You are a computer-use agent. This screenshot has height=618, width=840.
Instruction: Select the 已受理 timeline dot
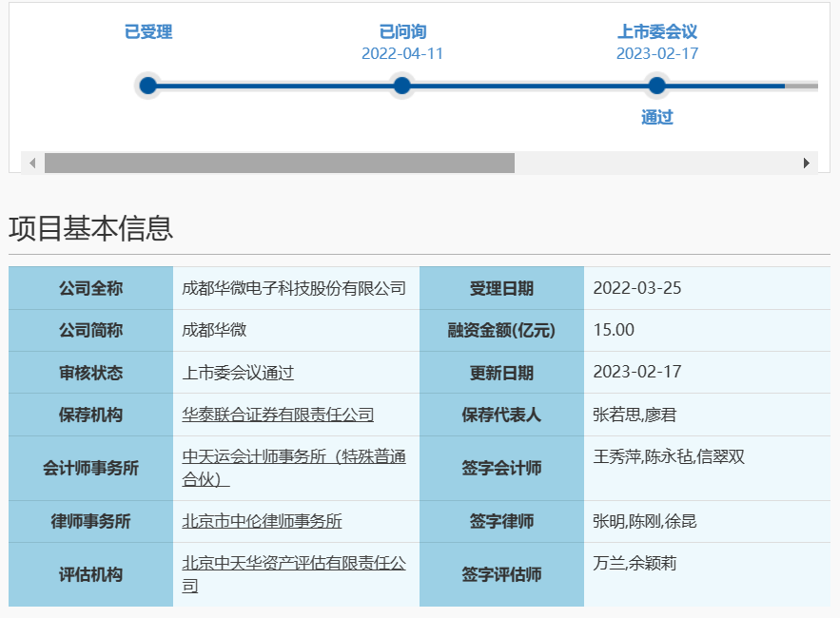pyautogui.click(x=147, y=86)
